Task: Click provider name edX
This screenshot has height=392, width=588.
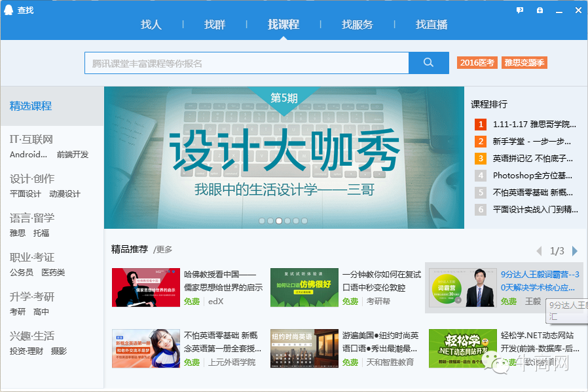Action: (215, 301)
